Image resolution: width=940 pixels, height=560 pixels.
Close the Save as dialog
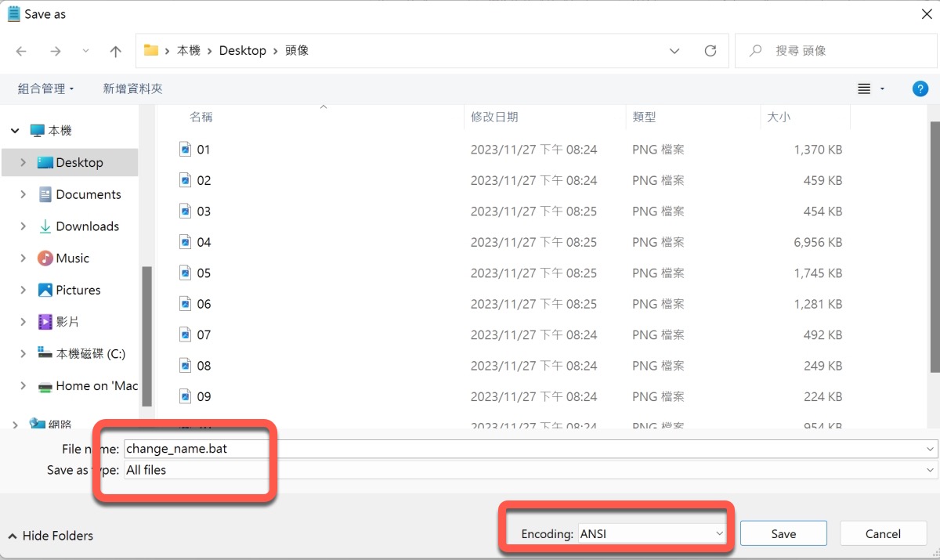[927, 14]
